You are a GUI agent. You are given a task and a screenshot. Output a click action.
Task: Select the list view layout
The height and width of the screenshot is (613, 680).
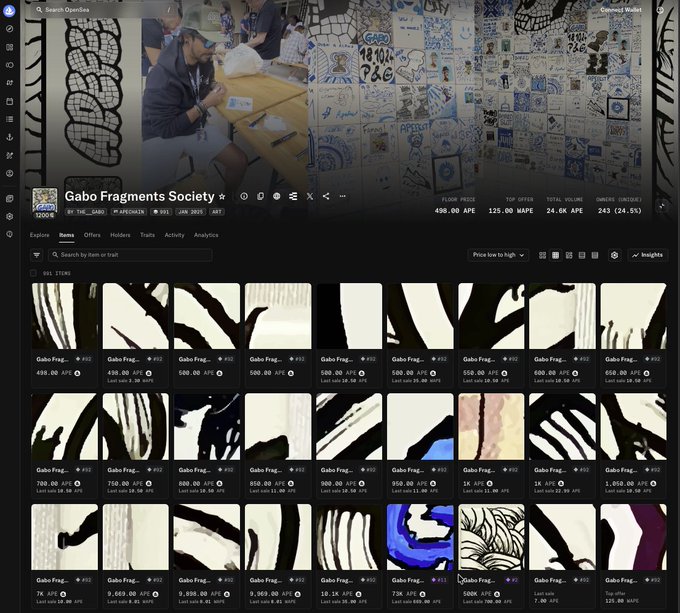(x=582, y=255)
